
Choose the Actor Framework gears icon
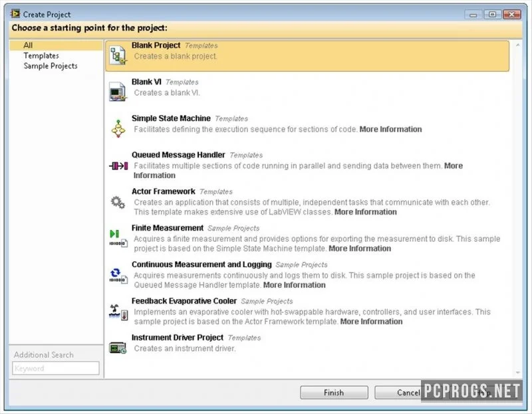coord(118,203)
